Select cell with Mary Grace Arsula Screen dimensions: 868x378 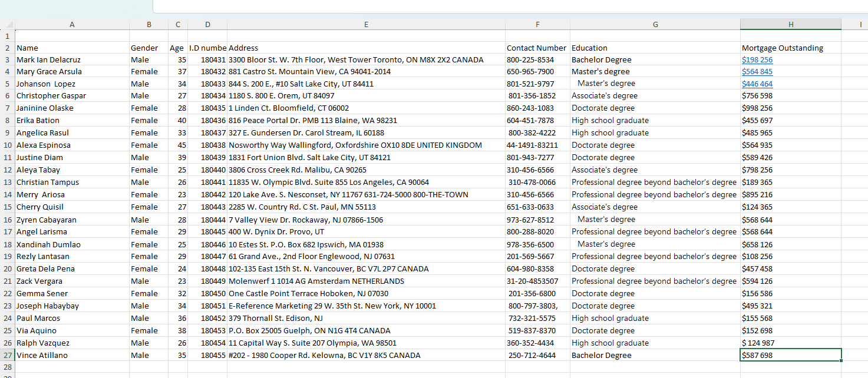pos(72,72)
